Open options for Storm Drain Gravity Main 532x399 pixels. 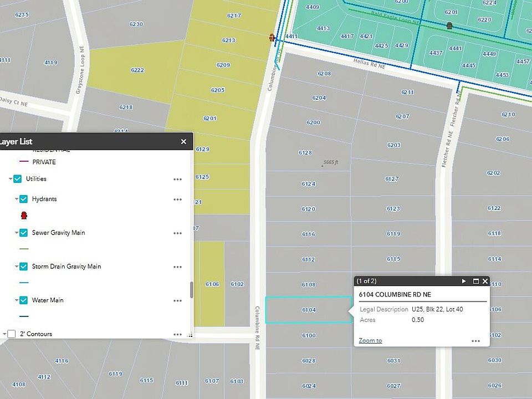(x=177, y=267)
